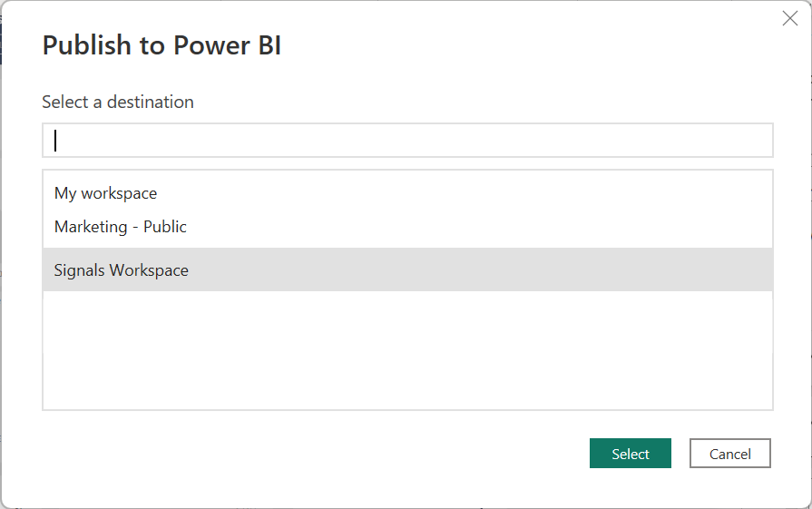Dismiss the dialog using the close cross

pos(789,19)
